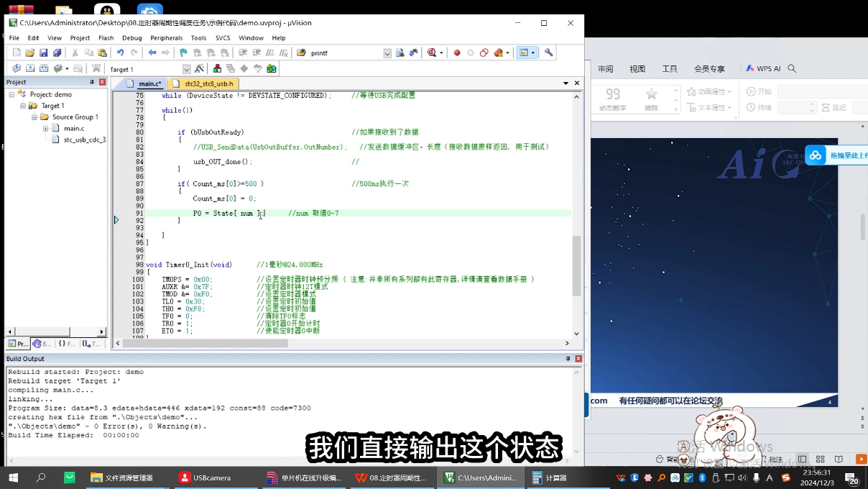Collapse the Project: demo tree node
This screenshot has height=489, width=868.
[x=11, y=94]
